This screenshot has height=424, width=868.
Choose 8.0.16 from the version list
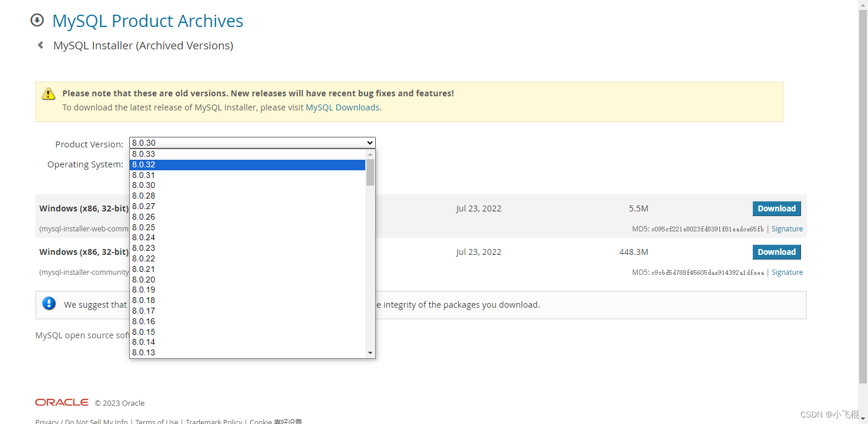click(x=247, y=321)
